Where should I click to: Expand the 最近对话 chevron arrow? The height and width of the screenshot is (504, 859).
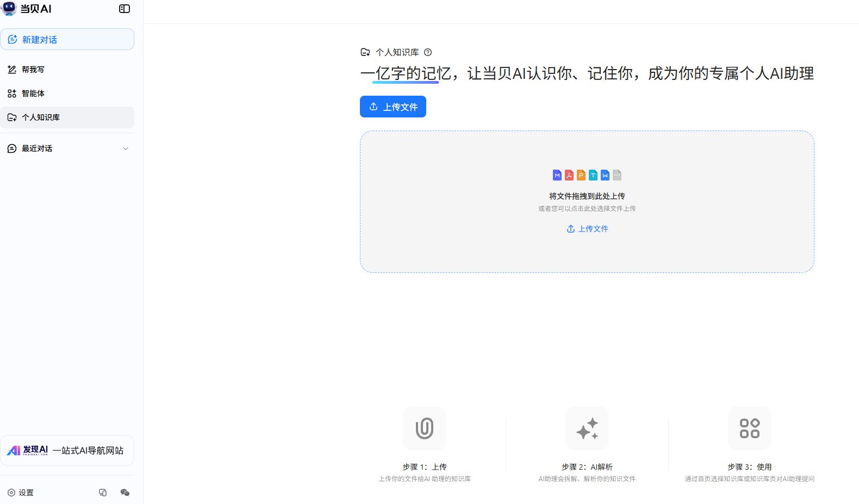pos(126,148)
